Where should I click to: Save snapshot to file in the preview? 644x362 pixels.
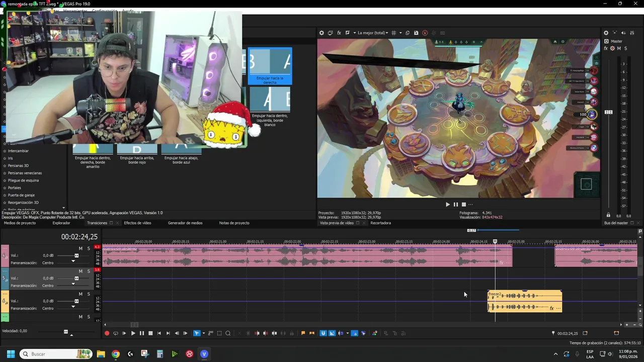tap(416, 33)
